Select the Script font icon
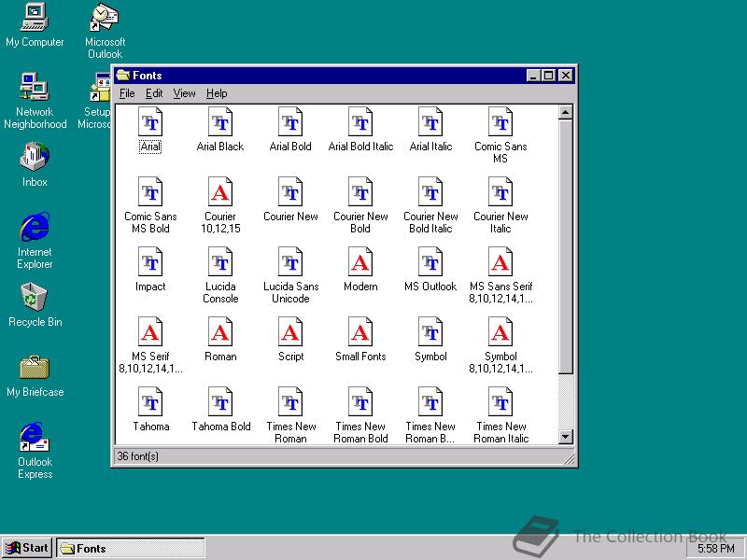 [290, 332]
